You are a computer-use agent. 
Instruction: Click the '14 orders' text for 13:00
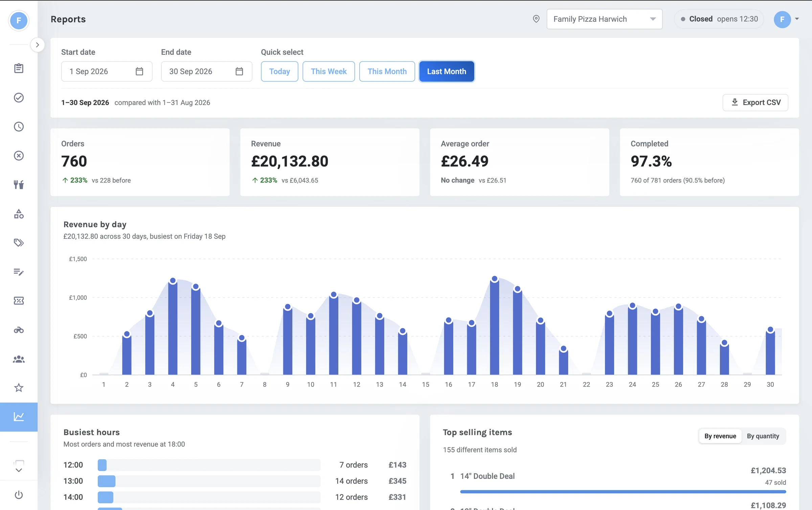click(351, 481)
